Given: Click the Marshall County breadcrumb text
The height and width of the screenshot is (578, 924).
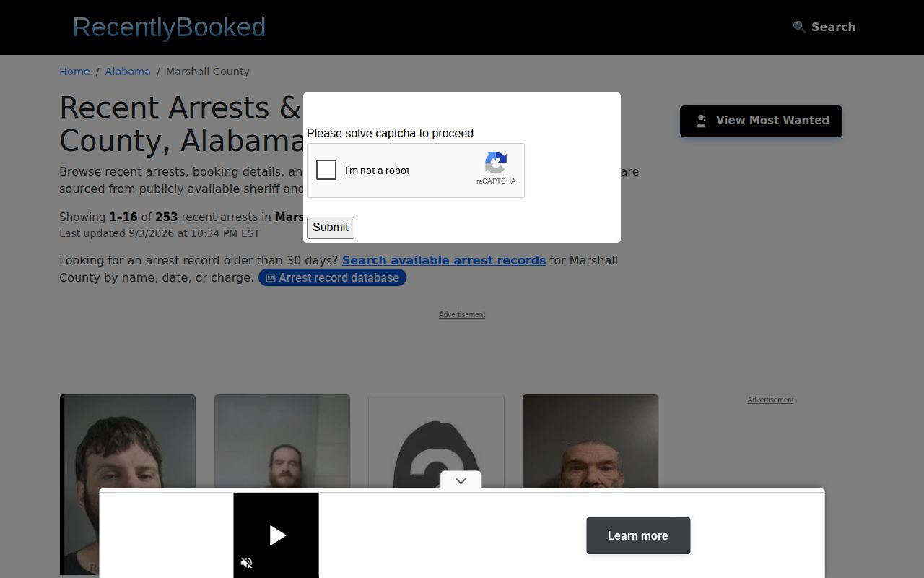Looking at the screenshot, I should pyautogui.click(x=208, y=72).
